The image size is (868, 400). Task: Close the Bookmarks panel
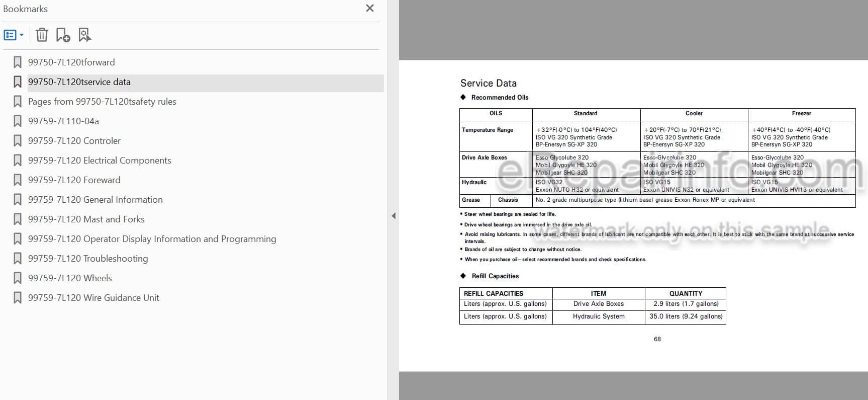[370, 8]
